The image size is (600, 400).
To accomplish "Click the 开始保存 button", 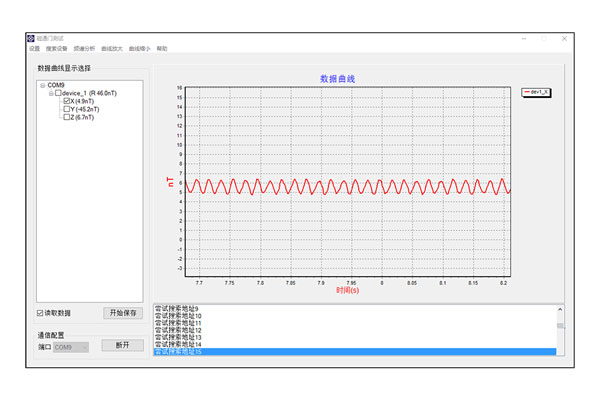I will coord(123,313).
